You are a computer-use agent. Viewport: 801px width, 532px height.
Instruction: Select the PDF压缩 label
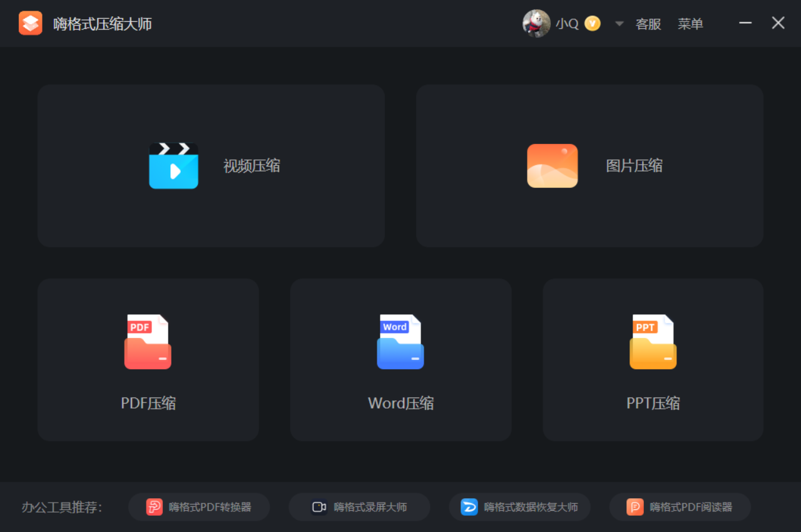point(148,403)
